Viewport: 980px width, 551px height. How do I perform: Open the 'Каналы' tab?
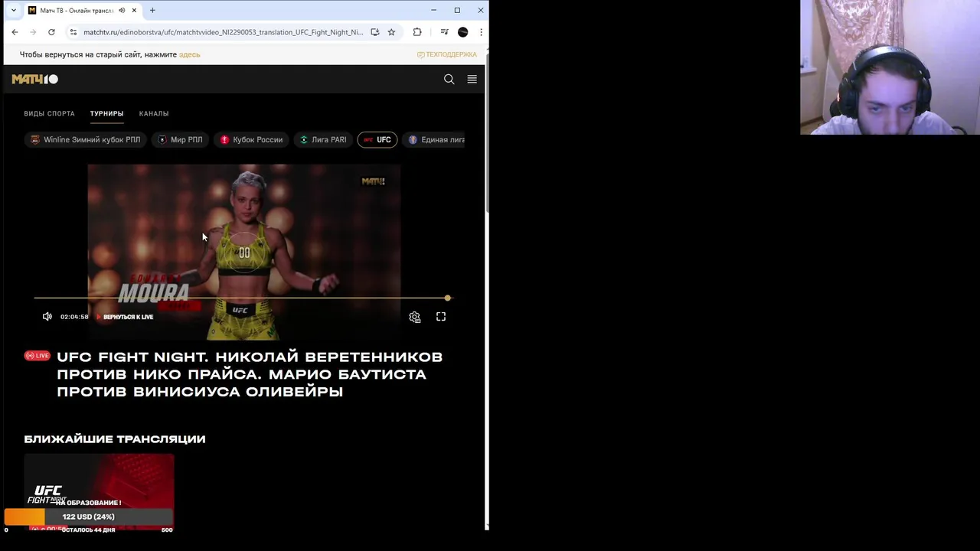(x=154, y=113)
